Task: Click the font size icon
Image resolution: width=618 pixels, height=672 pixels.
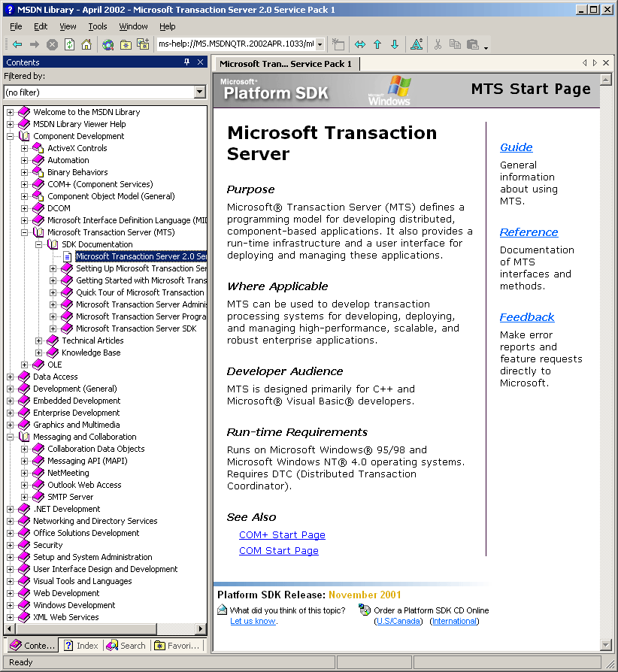Action: [x=417, y=44]
